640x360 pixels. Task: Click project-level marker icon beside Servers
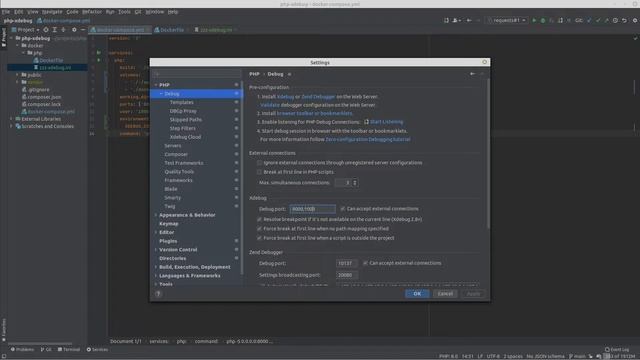pyautogui.click(x=236, y=145)
